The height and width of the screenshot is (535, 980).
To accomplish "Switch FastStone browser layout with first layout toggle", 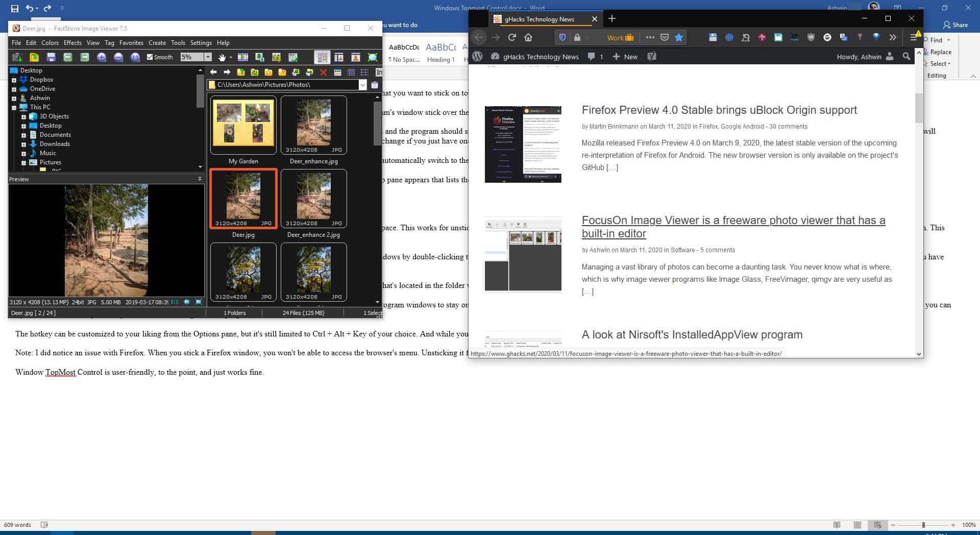I will [323, 57].
